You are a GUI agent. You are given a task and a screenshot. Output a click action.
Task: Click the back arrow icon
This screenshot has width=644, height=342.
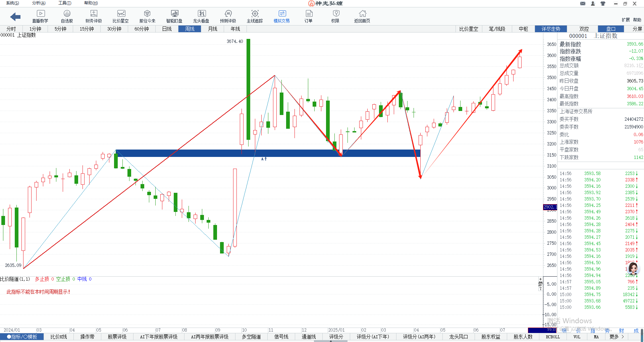coord(15,17)
